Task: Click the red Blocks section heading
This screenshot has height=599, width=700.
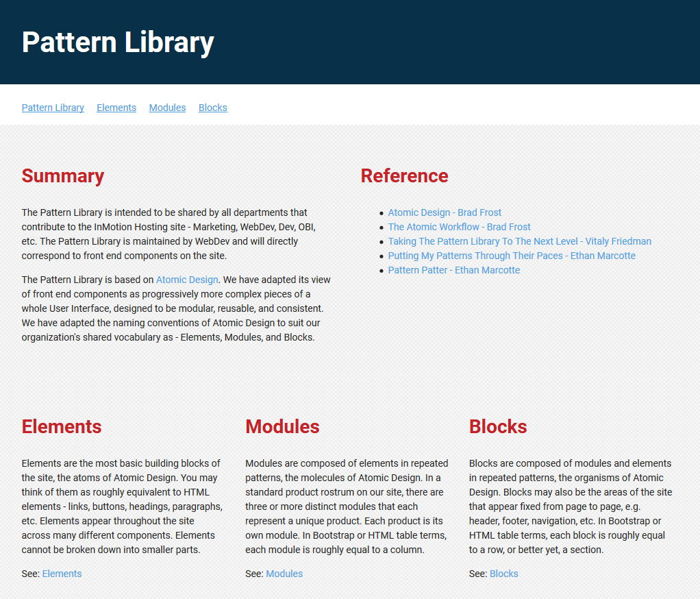Action: pos(498,427)
